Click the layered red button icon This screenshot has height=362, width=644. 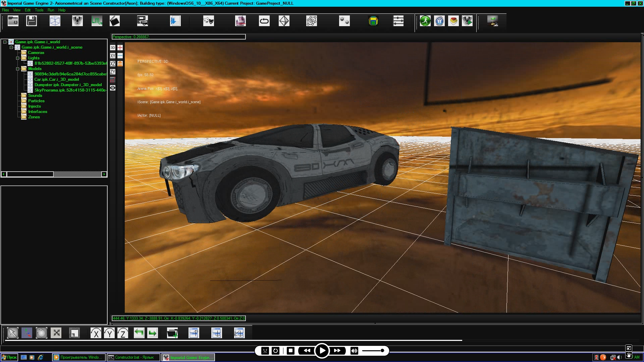point(453,21)
